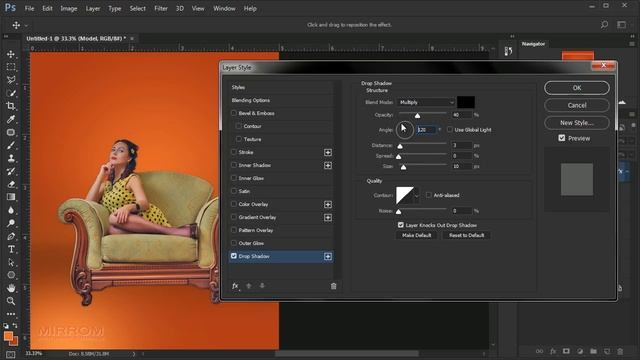The width and height of the screenshot is (640, 360).
Task: Add another Stroke effect with plus button
Action: [328, 152]
